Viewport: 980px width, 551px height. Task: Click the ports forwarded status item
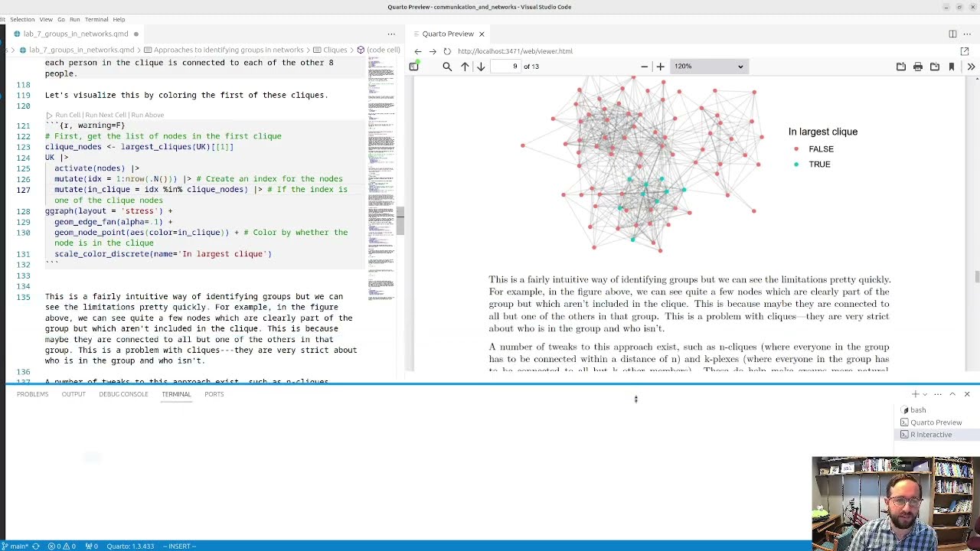[91, 546]
